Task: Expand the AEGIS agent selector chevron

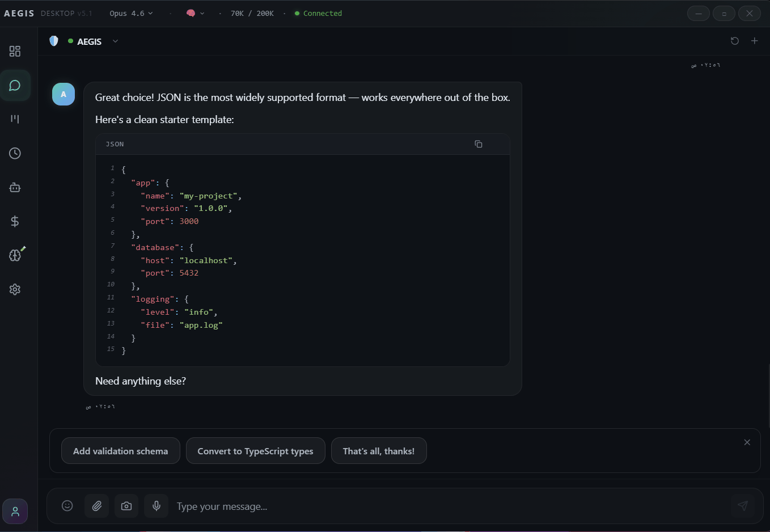Action: pyautogui.click(x=116, y=41)
